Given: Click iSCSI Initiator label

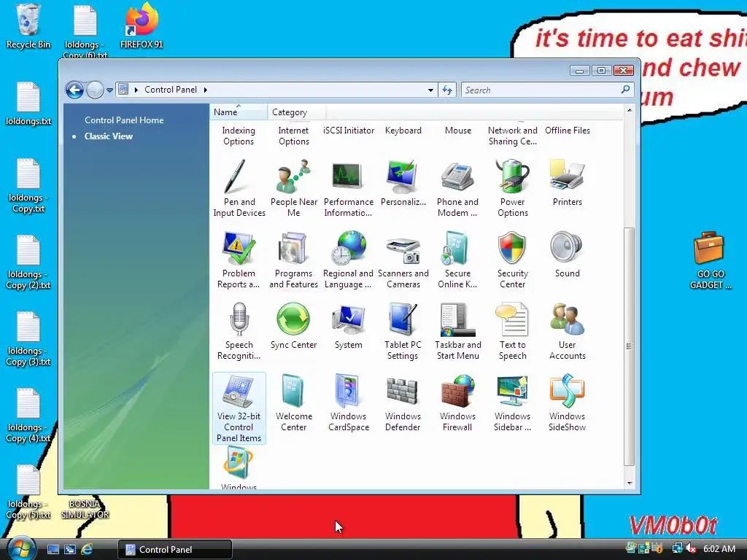Looking at the screenshot, I should click(x=348, y=131).
